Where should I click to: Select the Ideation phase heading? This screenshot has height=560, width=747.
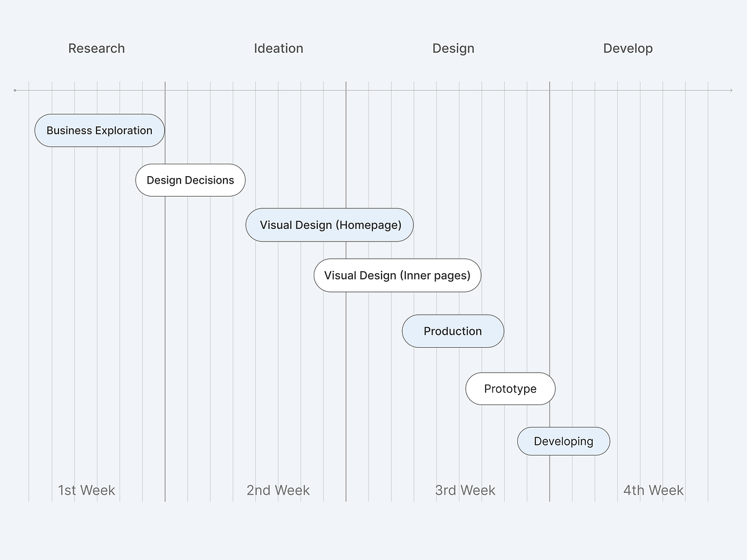pyautogui.click(x=278, y=49)
